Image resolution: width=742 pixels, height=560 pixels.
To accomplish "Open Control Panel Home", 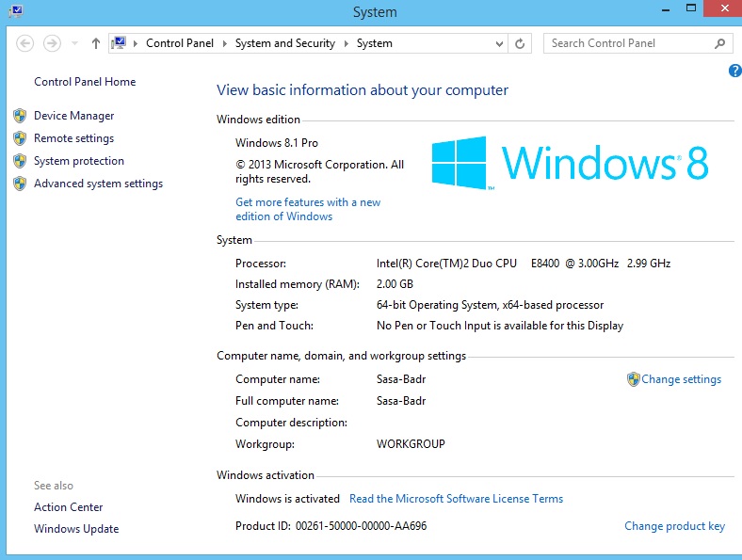I will point(85,82).
